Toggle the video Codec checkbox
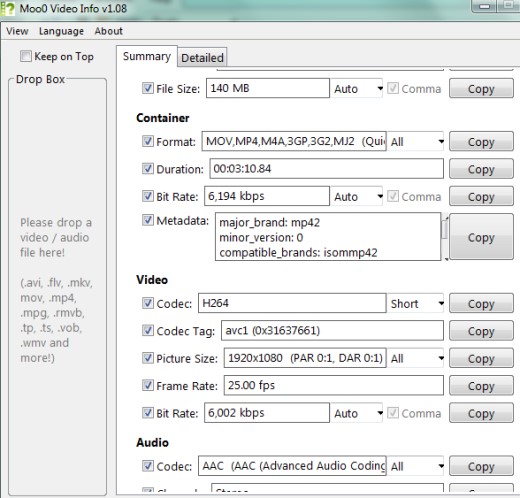520x498 pixels. pyautogui.click(x=148, y=303)
